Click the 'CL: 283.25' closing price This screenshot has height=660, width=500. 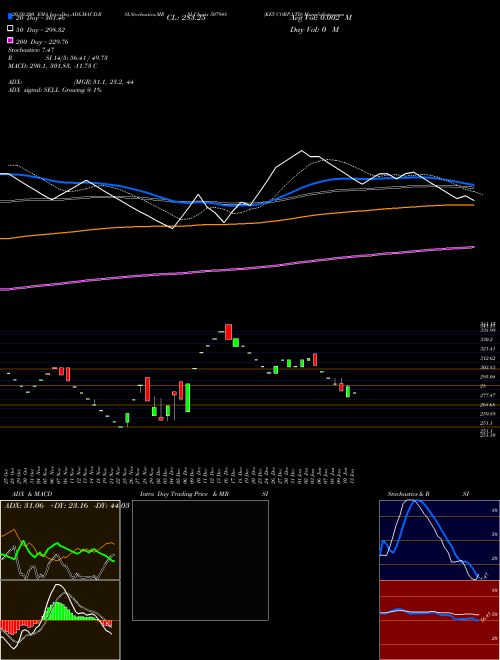coord(186,18)
